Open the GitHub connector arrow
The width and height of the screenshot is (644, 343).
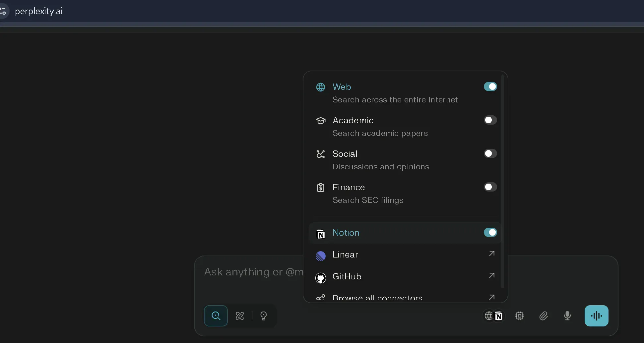492,276
